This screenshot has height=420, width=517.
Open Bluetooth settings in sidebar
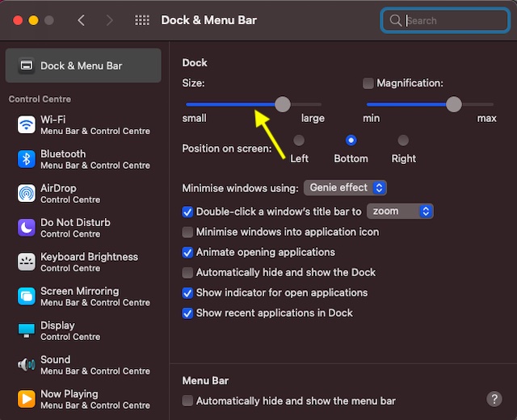[x=84, y=159]
